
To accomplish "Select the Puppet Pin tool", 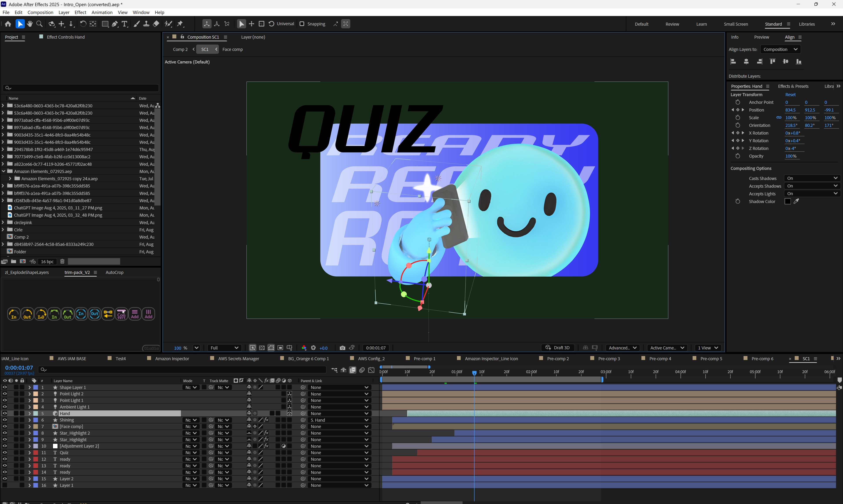I will click(x=180, y=24).
